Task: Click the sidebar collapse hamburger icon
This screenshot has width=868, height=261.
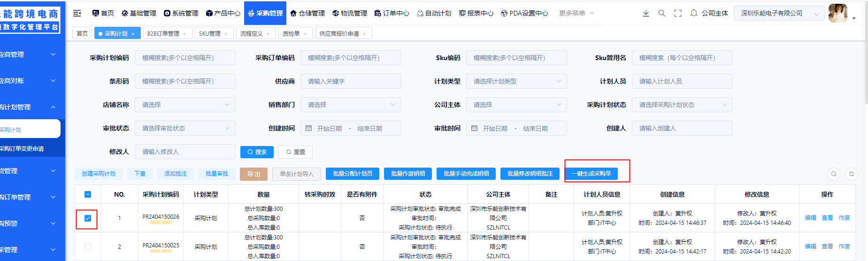Action: [x=77, y=13]
